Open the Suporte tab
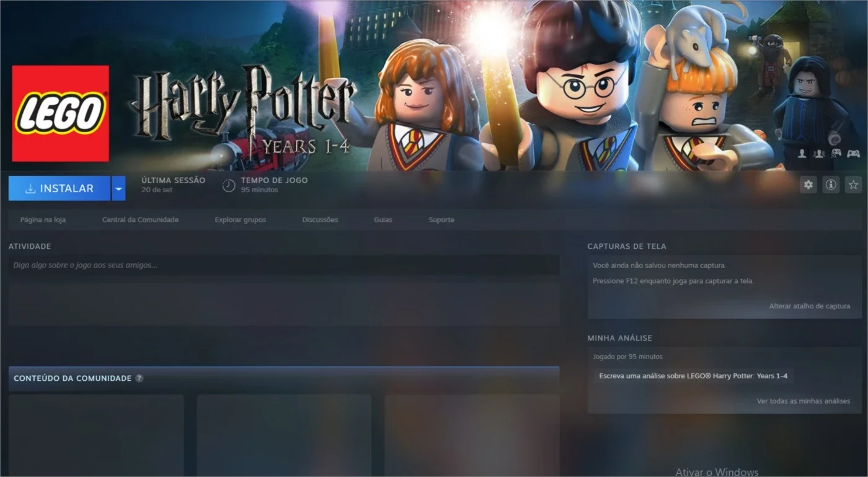The height and width of the screenshot is (477, 868). [441, 220]
